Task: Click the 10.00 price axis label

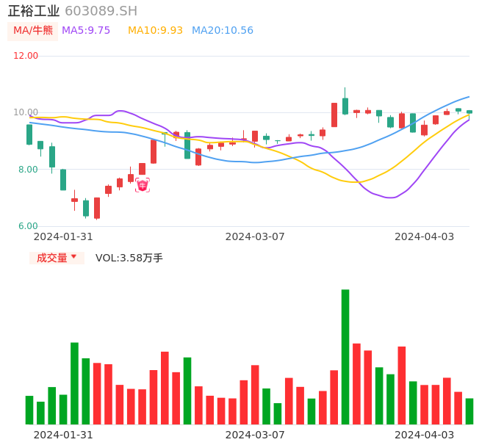Action: click(x=26, y=112)
